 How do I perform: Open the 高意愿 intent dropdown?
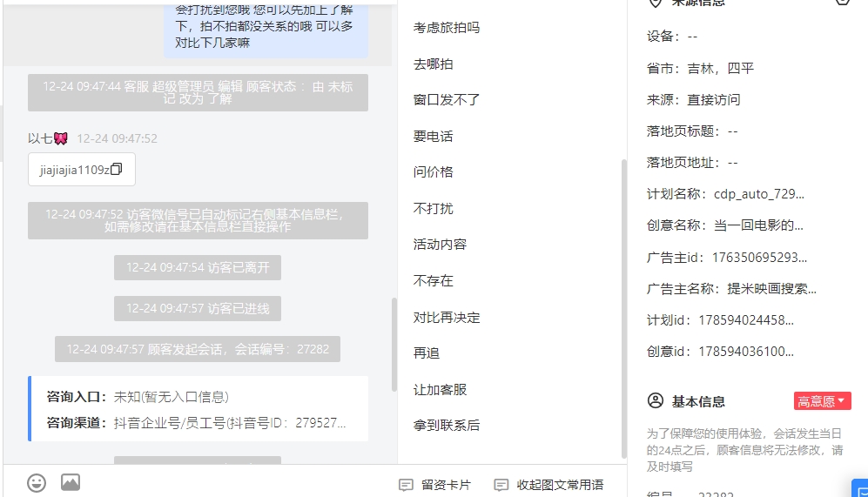(822, 400)
